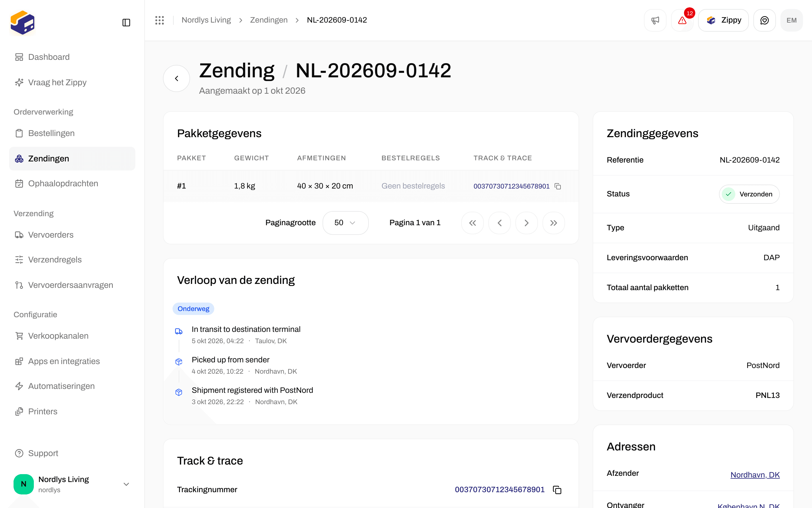Image resolution: width=812 pixels, height=508 pixels.
Task: Click the Nordlys Living breadcrumb
Action: [x=206, y=20]
